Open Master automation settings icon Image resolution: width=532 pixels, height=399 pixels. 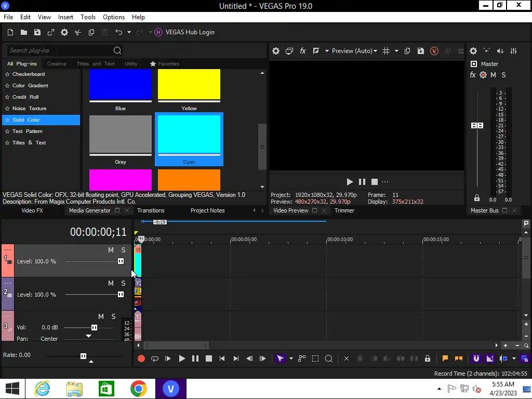coord(483,75)
